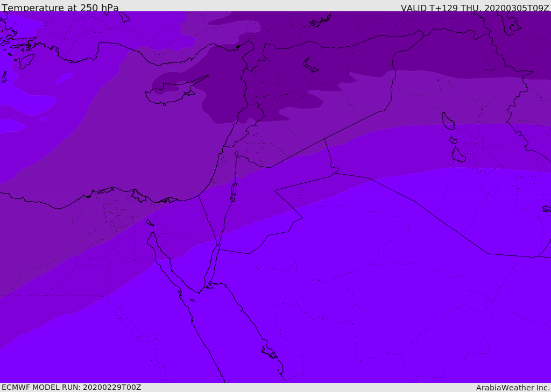Screen dimensions: 551x392
Task: Click the 'ArabiaWeather Inc' credit text
Action: click(513, 388)
